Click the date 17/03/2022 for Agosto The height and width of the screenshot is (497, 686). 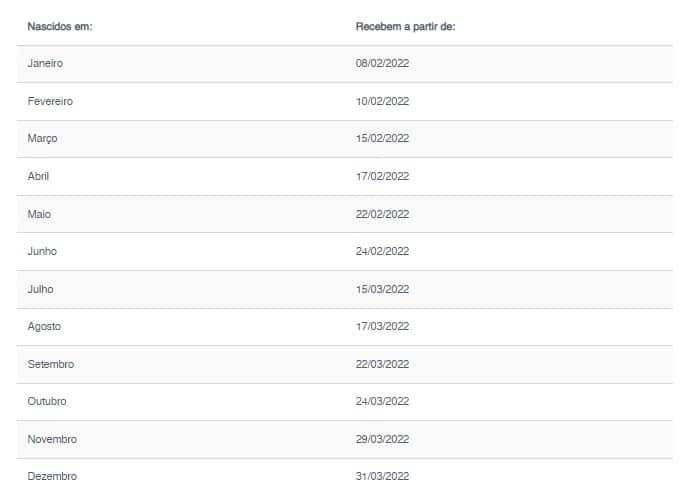pos(382,326)
